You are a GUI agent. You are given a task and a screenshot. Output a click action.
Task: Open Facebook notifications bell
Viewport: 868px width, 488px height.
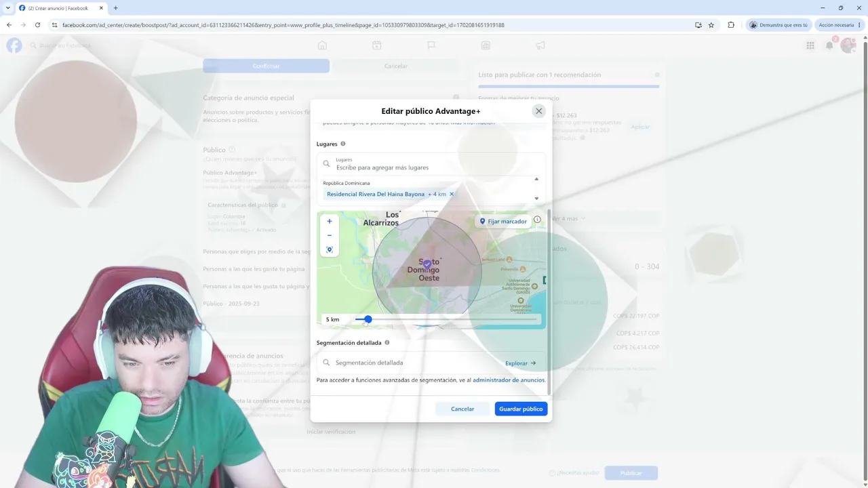[829, 45]
